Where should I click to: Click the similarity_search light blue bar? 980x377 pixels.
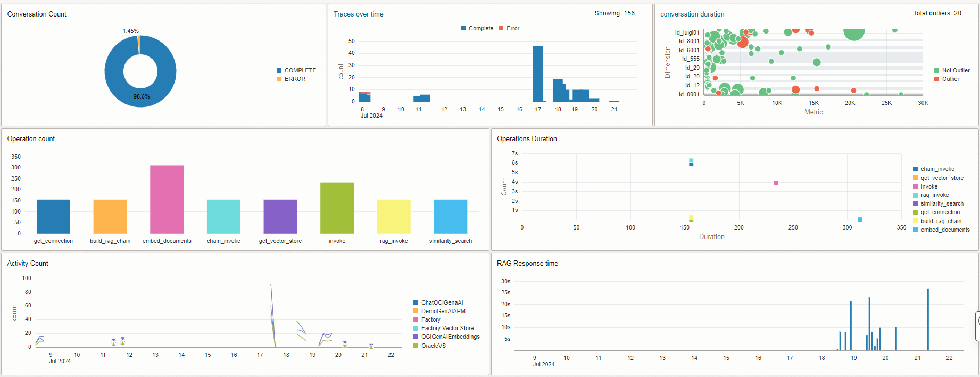coord(451,217)
